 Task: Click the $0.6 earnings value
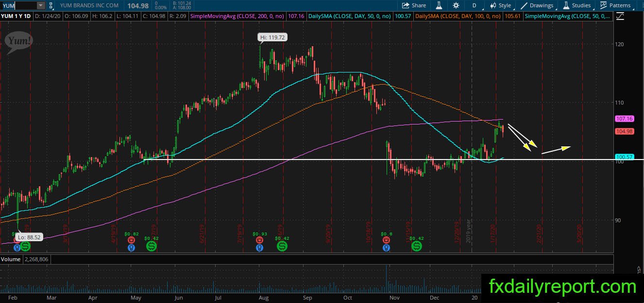386,234
